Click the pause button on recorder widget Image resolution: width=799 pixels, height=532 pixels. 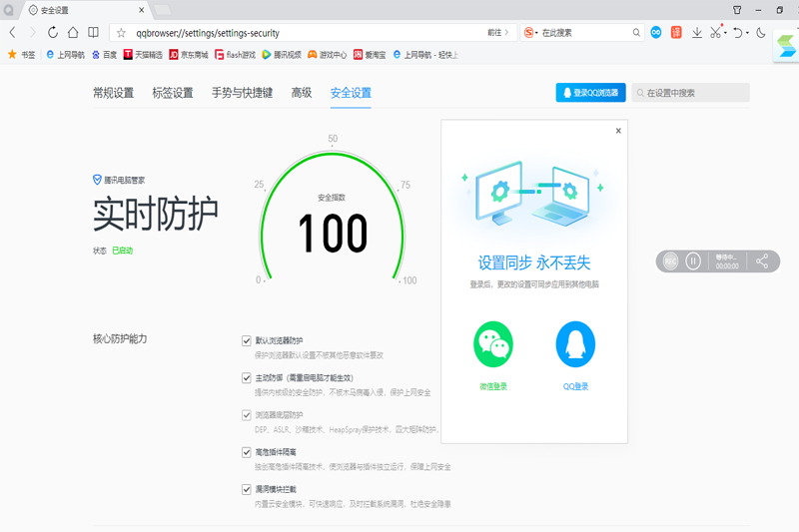pyautogui.click(x=693, y=261)
